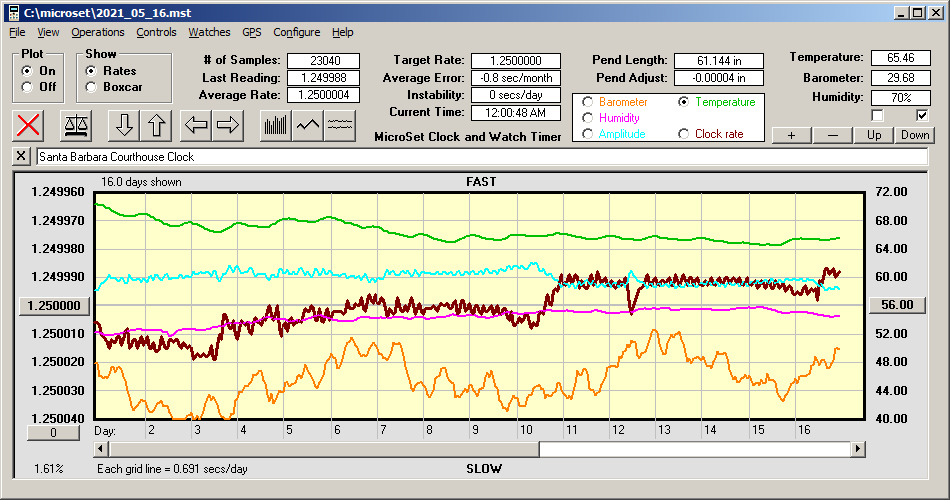Select the Clock rate trace radio button
The width and height of the screenshot is (950, 500).
[683, 134]
